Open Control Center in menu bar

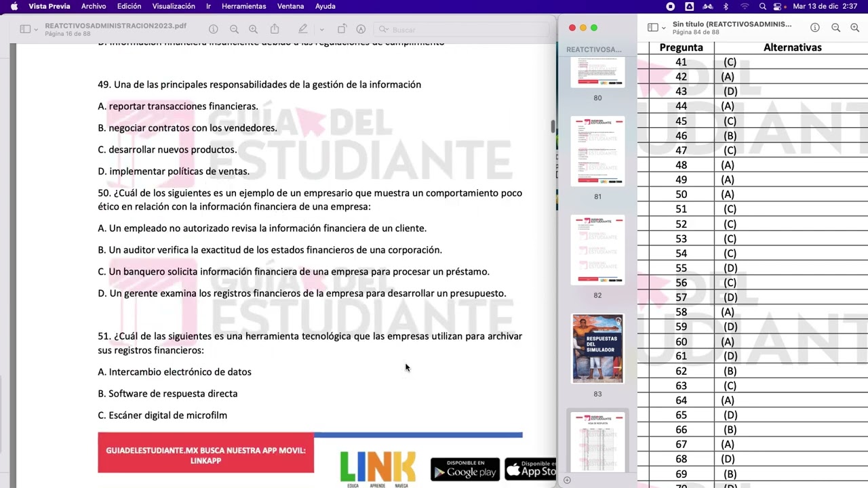(777, 6)
